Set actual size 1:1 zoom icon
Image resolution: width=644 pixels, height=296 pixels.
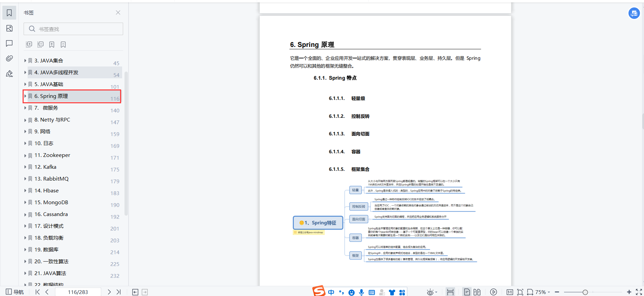(510, 292)
